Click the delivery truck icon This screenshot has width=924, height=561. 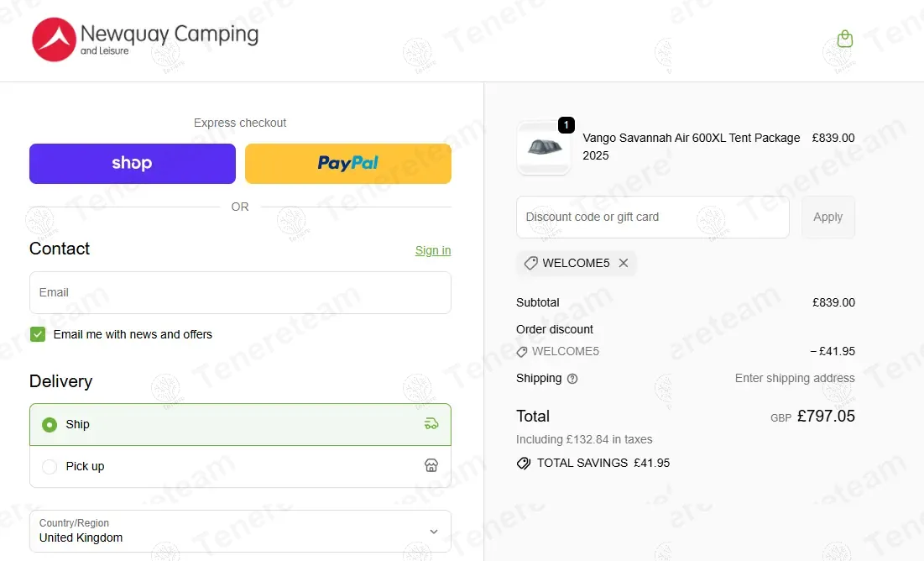pos(431,424)
